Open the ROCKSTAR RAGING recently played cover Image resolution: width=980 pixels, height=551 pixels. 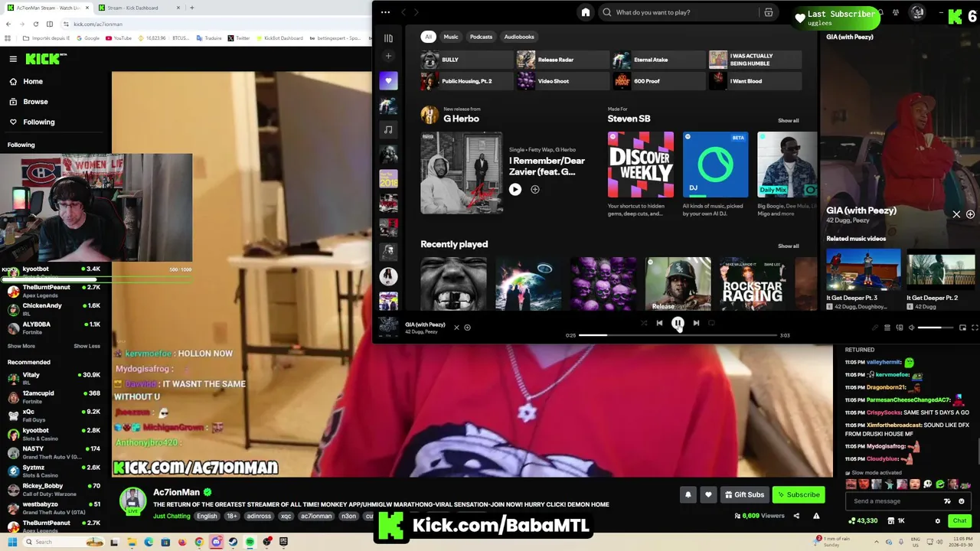(x=753, y=284)
